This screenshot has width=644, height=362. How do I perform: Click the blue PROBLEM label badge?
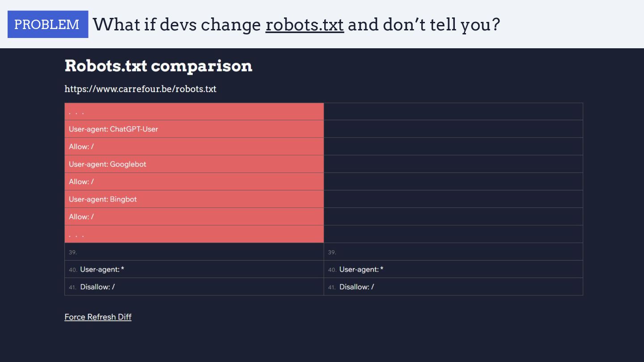[47, 24]
